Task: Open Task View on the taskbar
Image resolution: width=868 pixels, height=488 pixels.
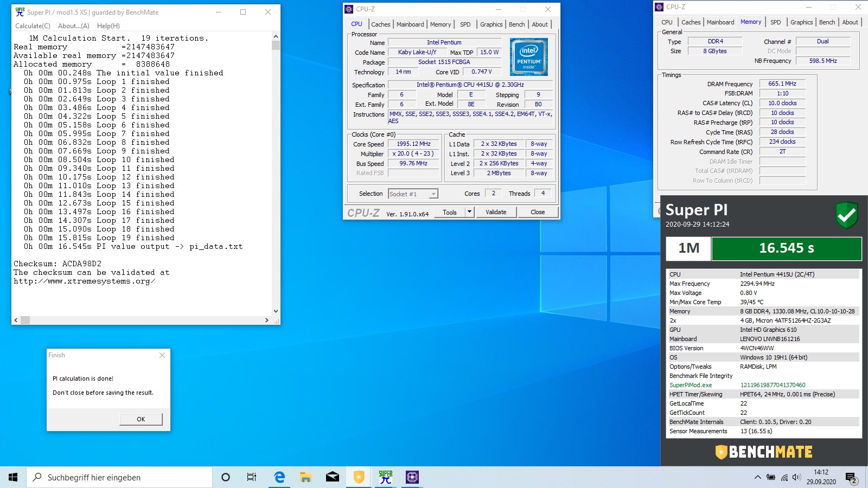Action: pos(252,477)
